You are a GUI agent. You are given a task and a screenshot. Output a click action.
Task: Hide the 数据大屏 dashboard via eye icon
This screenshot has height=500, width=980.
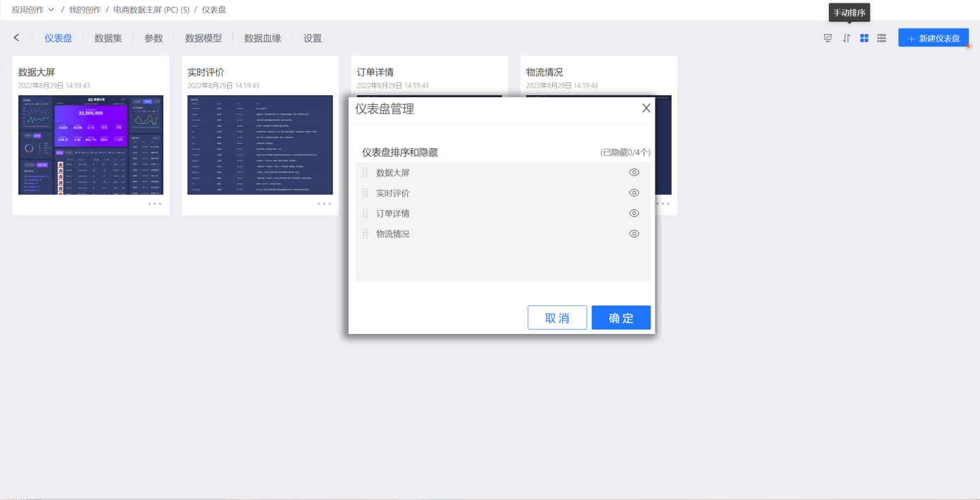(x=634, y=173)
